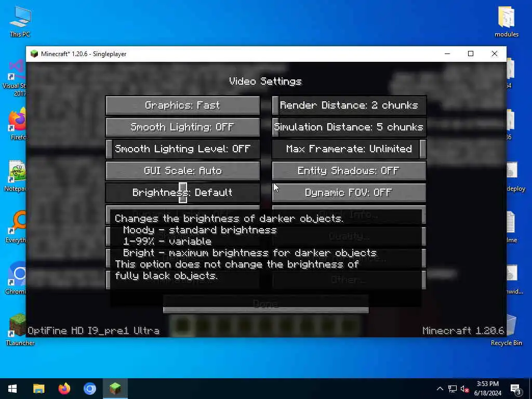Open TLauncher desktop shortcut
Screen dimensions: 532x399
(20, 329)
